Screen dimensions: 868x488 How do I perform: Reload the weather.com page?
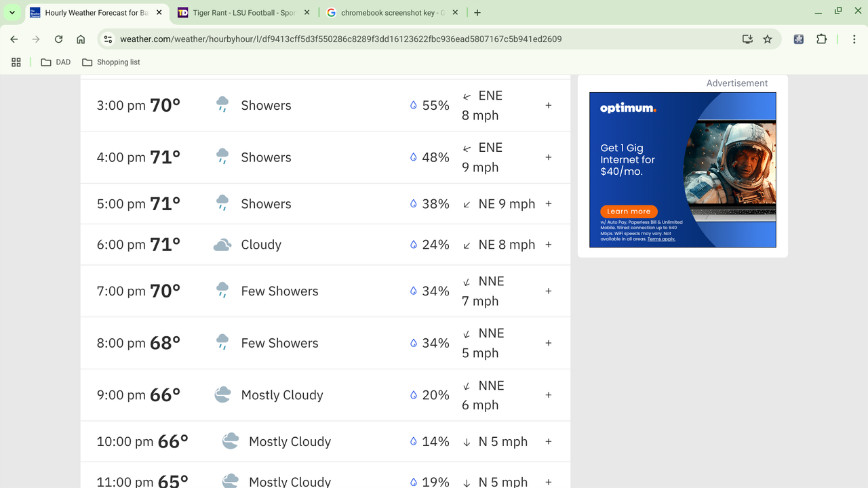click(x=58, y=39)
